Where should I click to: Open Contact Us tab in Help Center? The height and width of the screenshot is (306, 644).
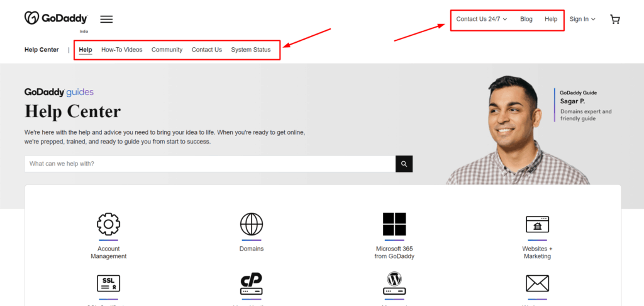coord(206,50)
